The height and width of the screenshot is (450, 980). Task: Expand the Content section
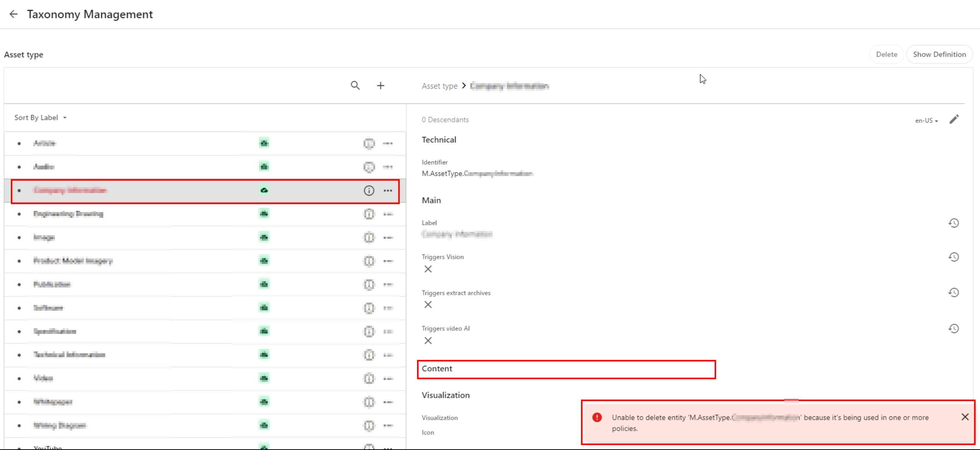click(437, 369)
